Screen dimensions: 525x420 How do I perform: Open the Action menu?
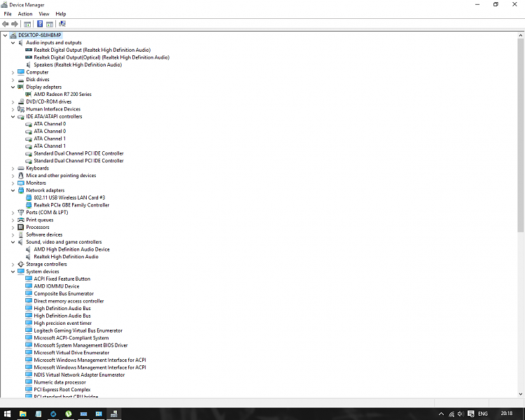[25, 14]
